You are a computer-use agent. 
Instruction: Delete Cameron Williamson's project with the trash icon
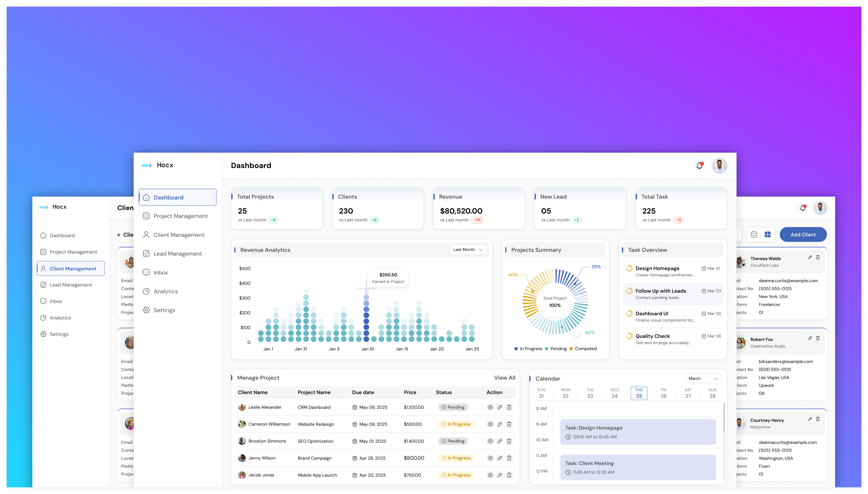point(509,424)
